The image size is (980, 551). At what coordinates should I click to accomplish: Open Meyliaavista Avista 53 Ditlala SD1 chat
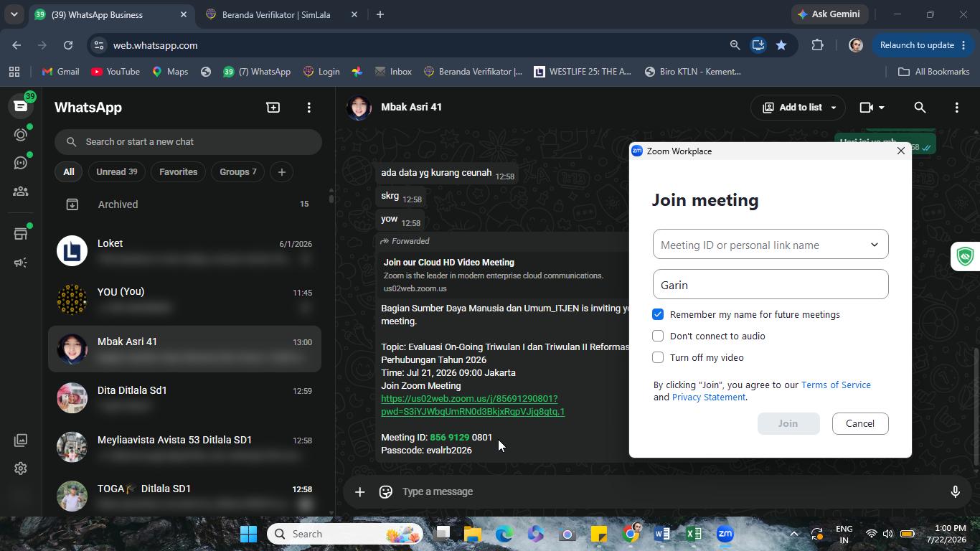pyautogui.click(x=185, y=447)
